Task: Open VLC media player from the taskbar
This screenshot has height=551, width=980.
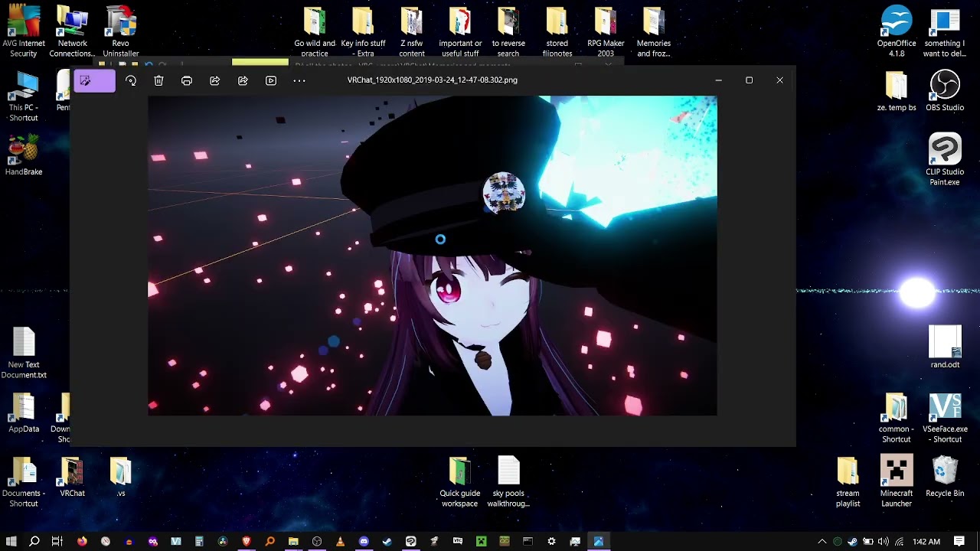Action: pyautogui.click(x=340, y=542)
